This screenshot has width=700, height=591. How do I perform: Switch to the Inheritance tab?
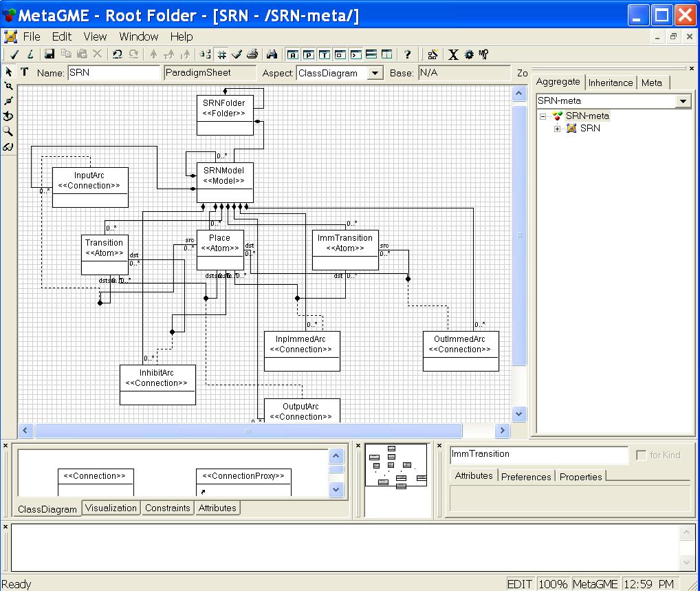pyautogui.click(x=610, y=83)
